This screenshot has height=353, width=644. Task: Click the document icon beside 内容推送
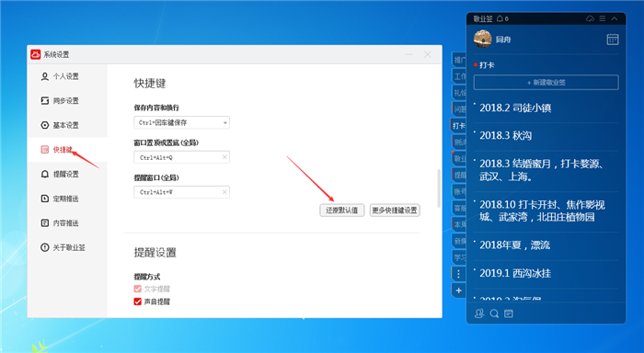tap(45, 222)
